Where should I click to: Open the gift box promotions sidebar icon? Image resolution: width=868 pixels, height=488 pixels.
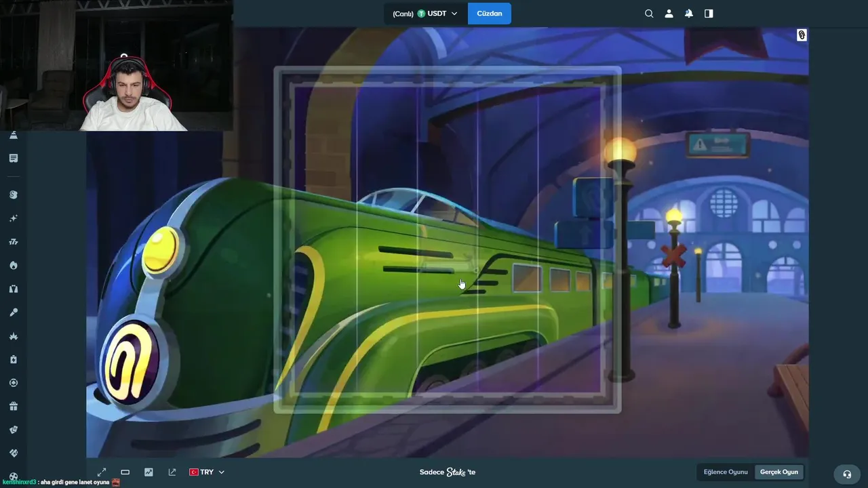[14, 406]
